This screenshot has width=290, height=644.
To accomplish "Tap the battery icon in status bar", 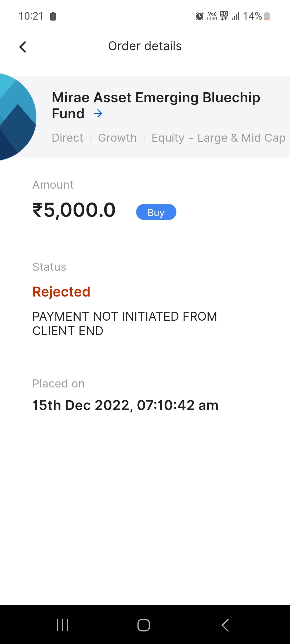I will tap(267, 16).
